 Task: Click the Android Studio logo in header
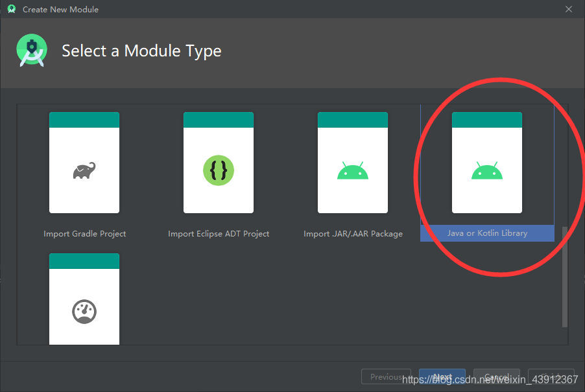coord(32,51)
